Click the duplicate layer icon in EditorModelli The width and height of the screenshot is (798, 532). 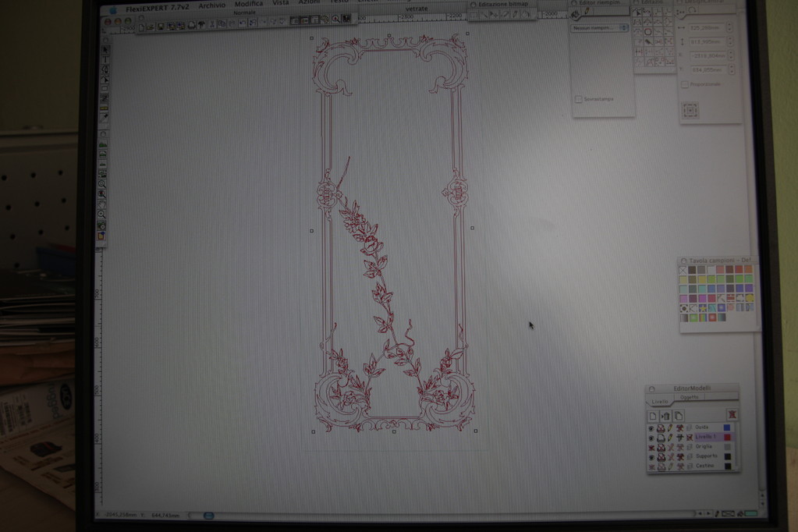(x=678, y=416)
